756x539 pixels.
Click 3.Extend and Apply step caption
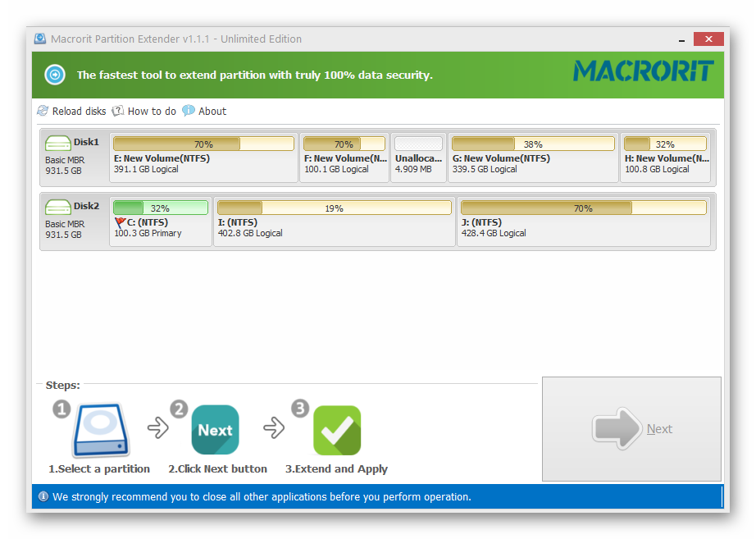click(336, 469)
